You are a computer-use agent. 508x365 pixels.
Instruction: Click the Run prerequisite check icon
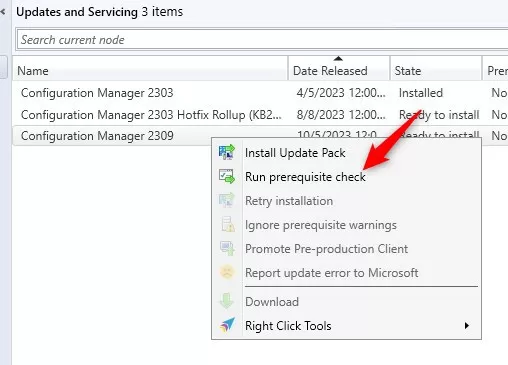[x=227, y=176]
